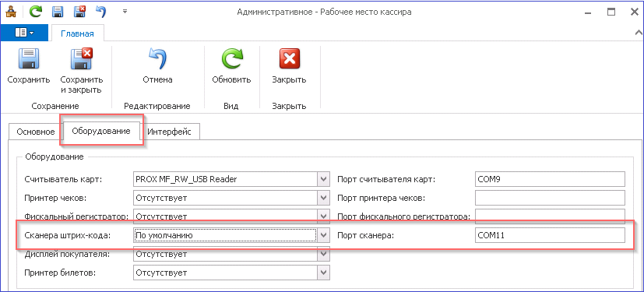This screenshot has height=292, width=644.
Task: Open the Принтер чеков dropdown
Action: [324, 198]
